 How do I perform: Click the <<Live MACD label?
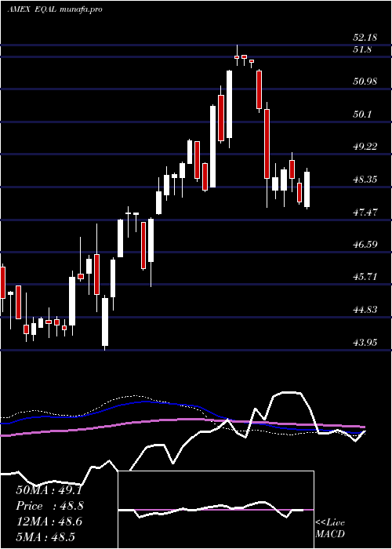pos(330,529)
